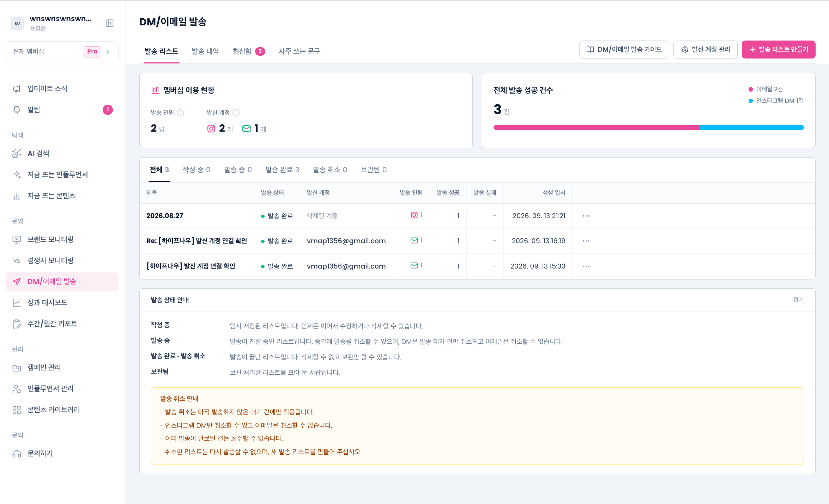Filter list by 보관됨 0

pyautogui.click(x=374, y=170)
